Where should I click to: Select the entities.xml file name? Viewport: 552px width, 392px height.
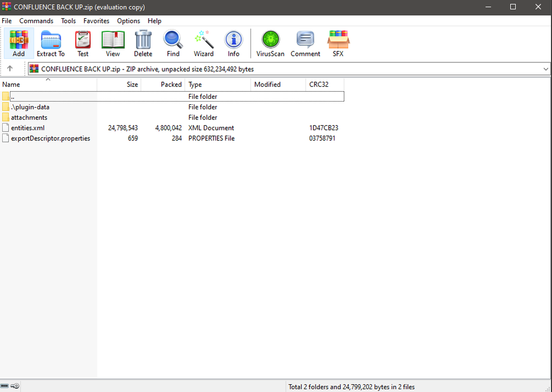point(28,128)
